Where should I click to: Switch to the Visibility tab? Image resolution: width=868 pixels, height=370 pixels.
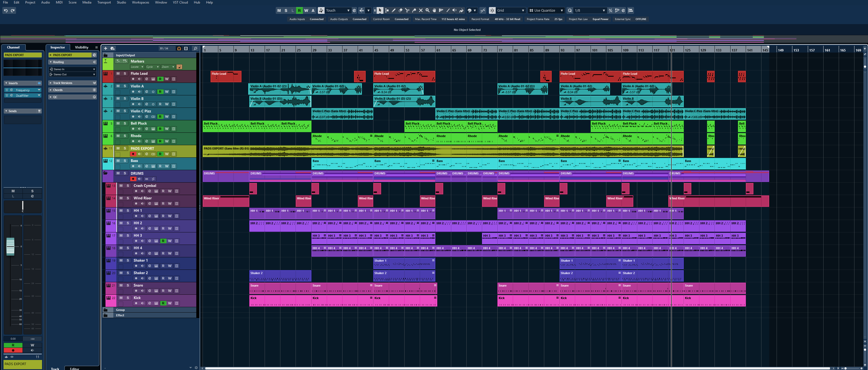pyautogui.click(x=82, y=47)
